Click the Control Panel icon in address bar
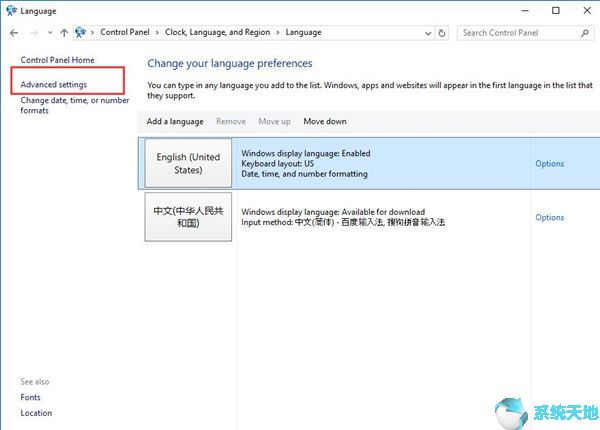The width and height of the screenshot is (600, 430). pyautogui.click(x=80, y=33)
